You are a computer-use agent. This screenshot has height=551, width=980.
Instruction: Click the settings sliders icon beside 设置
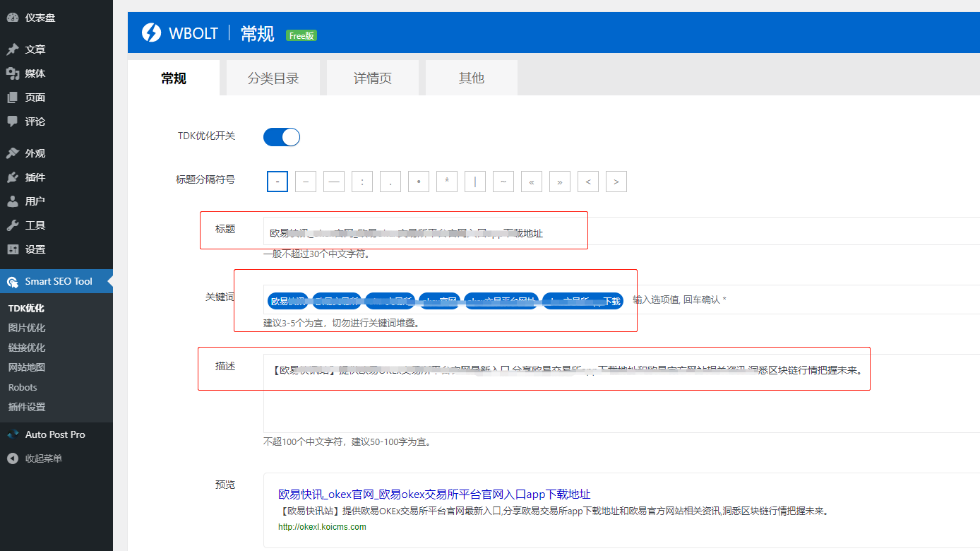[13, 249]
